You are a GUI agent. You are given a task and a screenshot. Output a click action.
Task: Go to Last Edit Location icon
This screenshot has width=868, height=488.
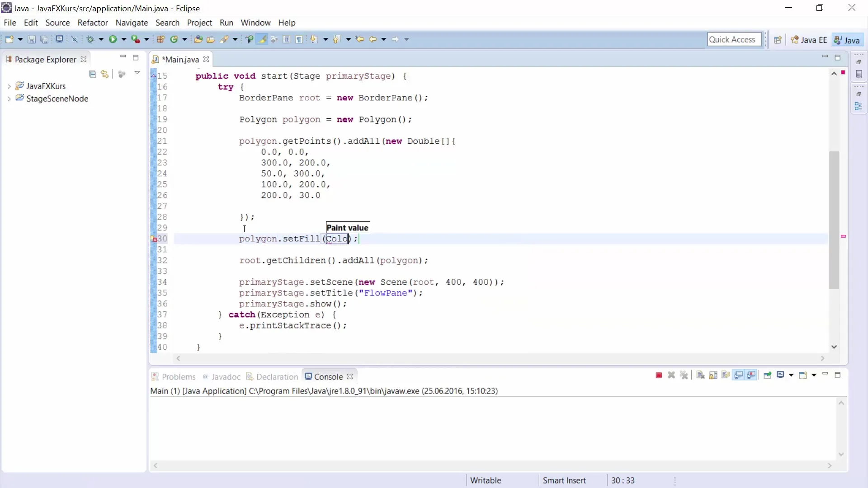pyautogui.click(x=360, y=39)
